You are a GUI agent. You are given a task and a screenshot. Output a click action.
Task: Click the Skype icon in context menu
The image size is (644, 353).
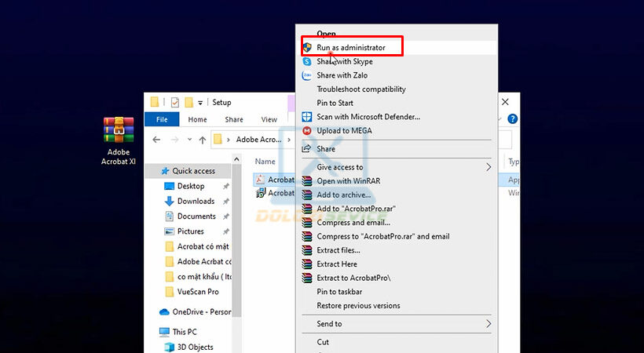(x=307, y=61)
